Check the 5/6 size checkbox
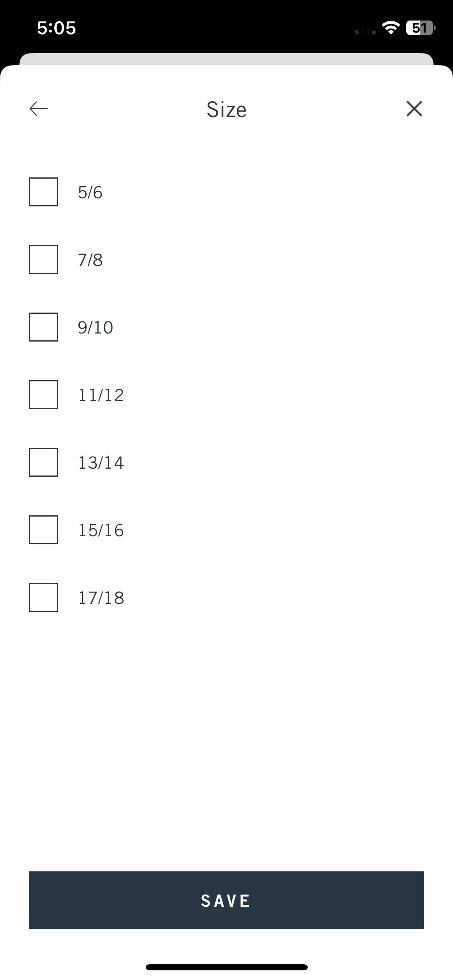 pyautogui.click(x=43, y=192)
